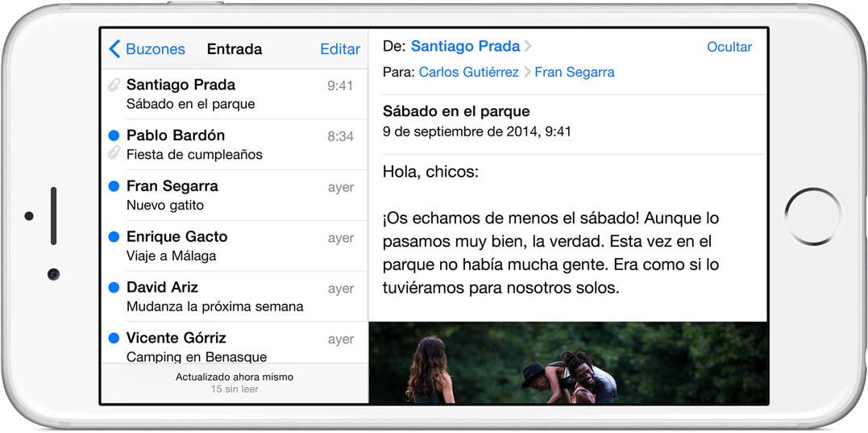Click unread blue dot for David Ariz

pyautogui.click(x=114, y=287)
